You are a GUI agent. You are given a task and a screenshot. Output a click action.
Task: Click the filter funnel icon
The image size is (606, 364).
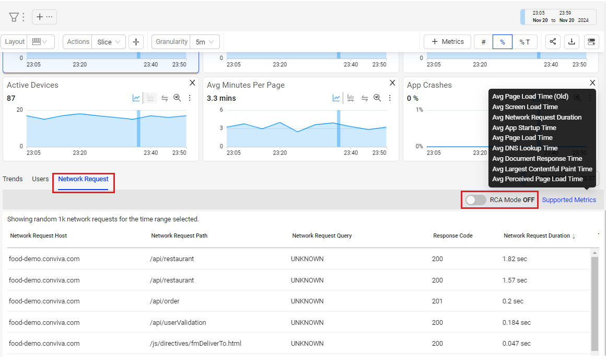pos(14,17)
